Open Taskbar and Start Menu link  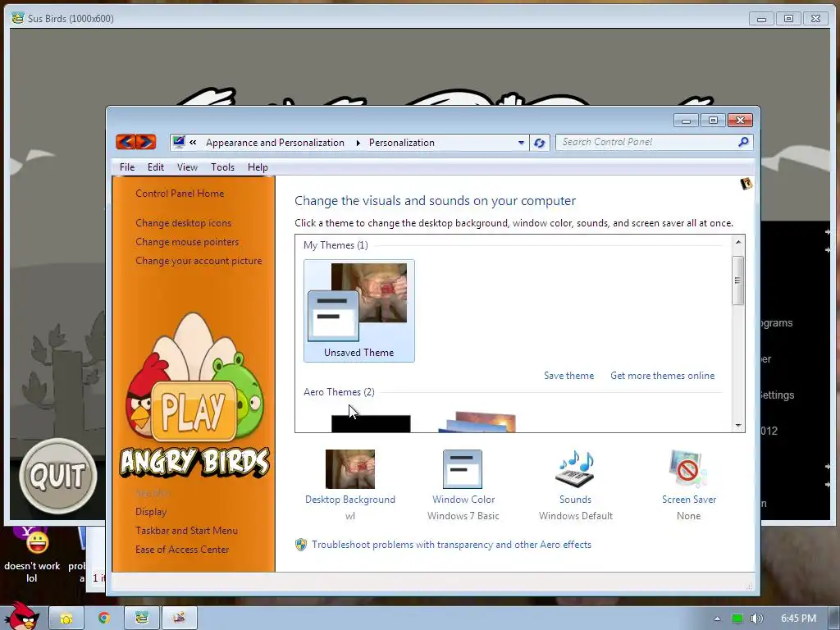coord(186,531)
